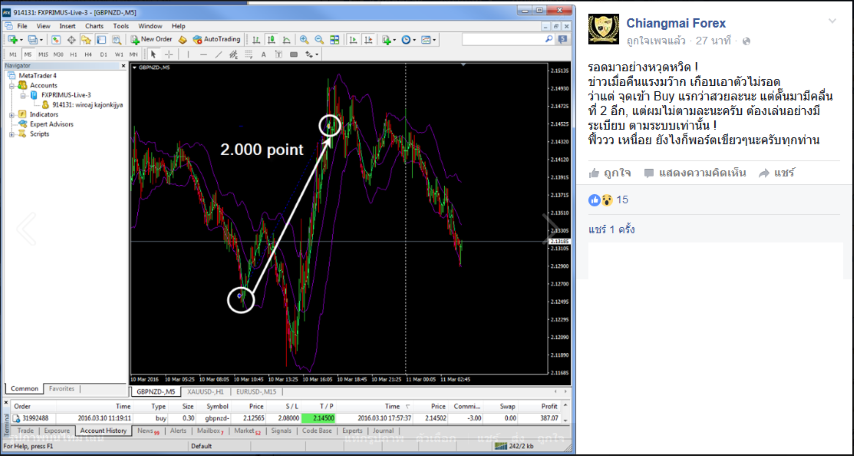This screenshot has height=456, width=854.
Task: Open the Chiangmai Forex page link
Action: pos(676,23)
